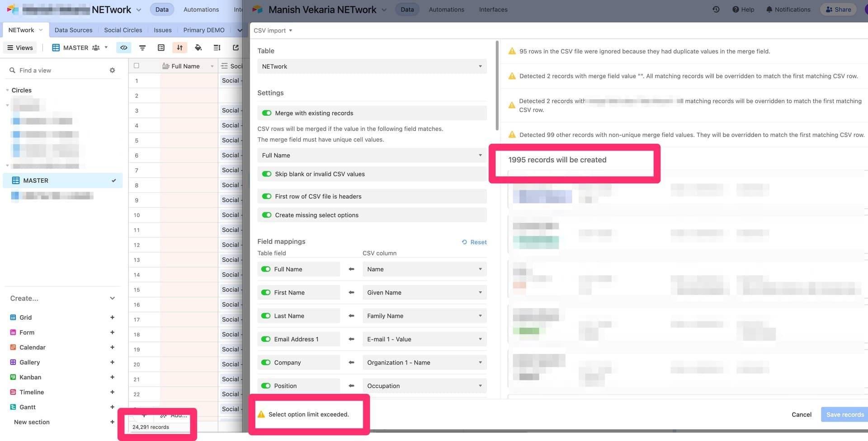Open the CSV column dropdown showing Given Name
This screenshot has width=868, height=441.
click(x=425, y=293)
